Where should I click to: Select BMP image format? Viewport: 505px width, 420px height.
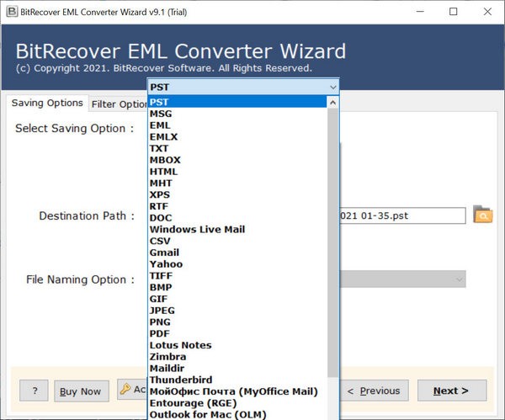[x=237, y=288]
